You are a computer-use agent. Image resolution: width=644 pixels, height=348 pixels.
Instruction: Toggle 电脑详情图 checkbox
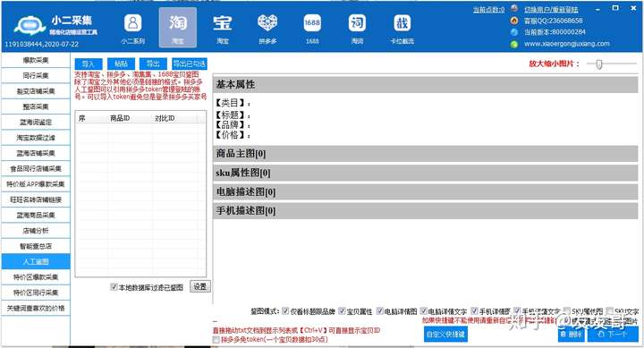tap(380, 311)
